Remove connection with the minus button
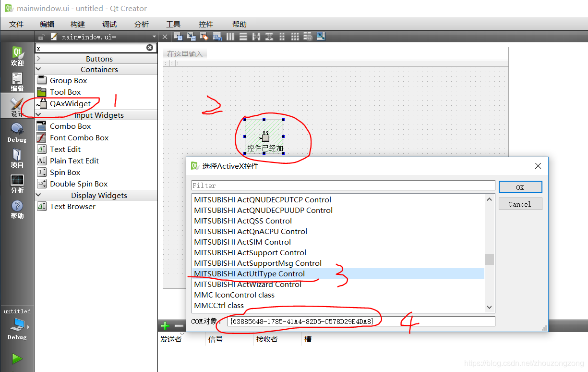Screen dimensions: 588x372 [x=179, y=326]
